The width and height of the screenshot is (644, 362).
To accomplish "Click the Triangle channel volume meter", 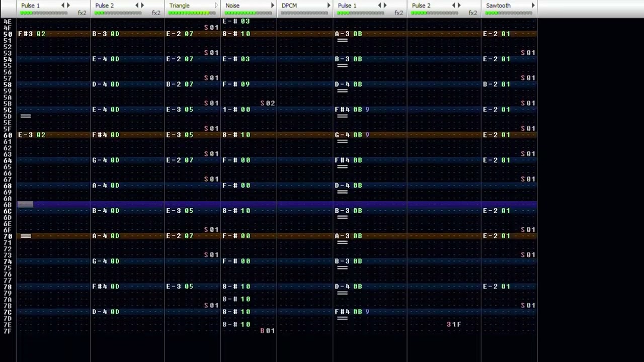I will [x=192, y=13].
